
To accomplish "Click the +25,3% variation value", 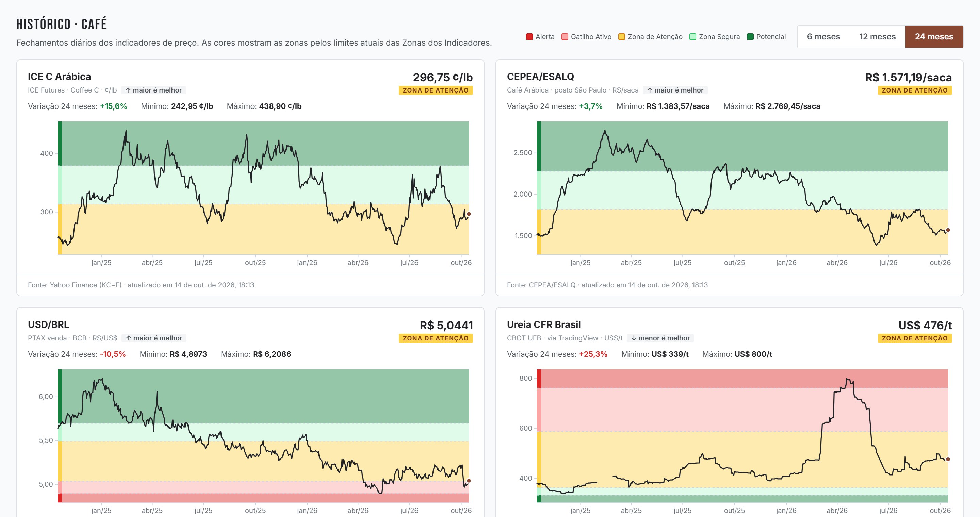I will coord(593,354).
